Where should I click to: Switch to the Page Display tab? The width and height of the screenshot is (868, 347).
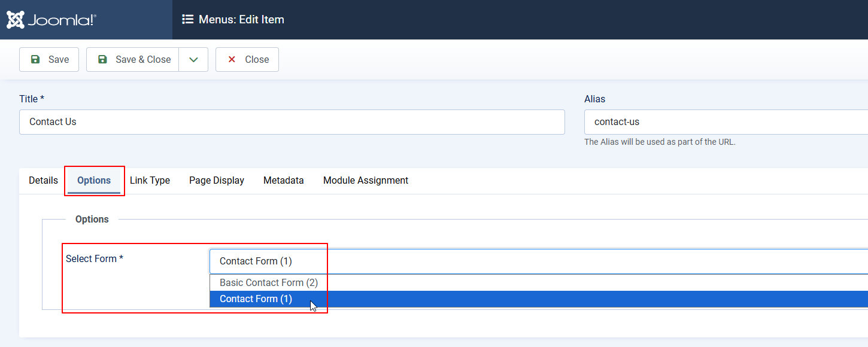[216, 180]
